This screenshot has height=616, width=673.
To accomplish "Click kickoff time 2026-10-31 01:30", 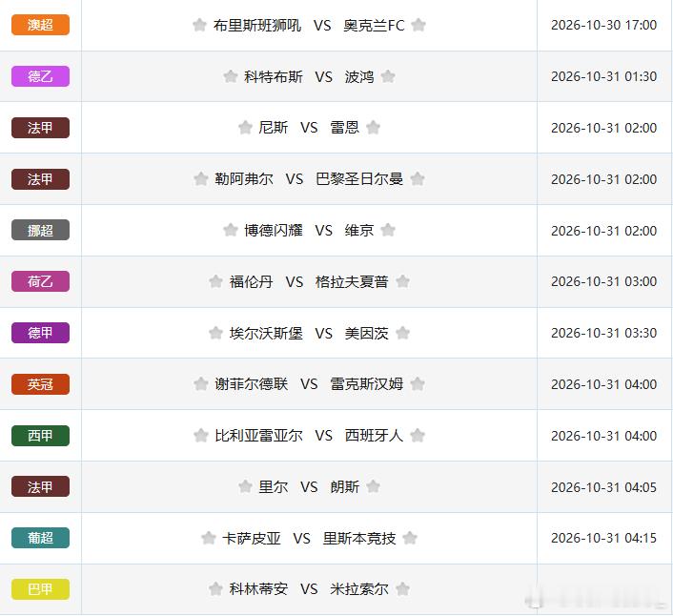I will pyautogui.click(x=604, y=76).
